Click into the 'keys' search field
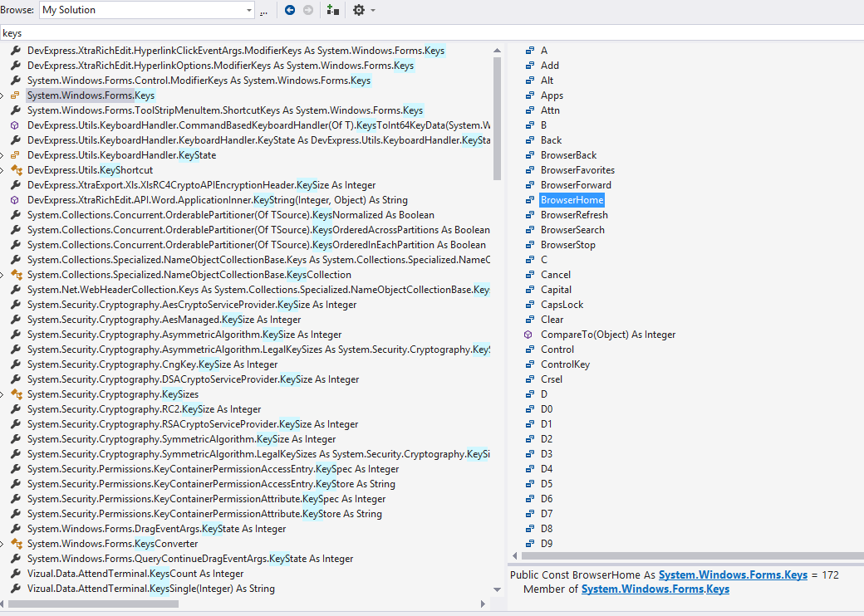 (x=432, y=33)
